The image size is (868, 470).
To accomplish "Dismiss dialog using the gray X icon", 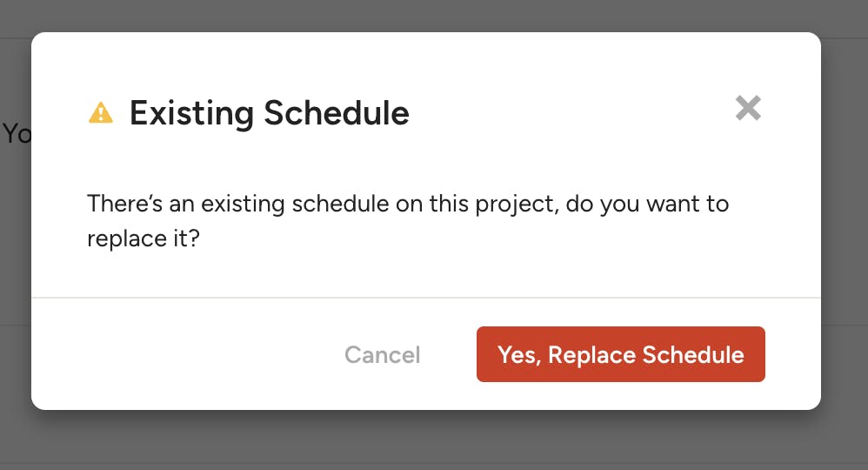I will click(748, 108).
